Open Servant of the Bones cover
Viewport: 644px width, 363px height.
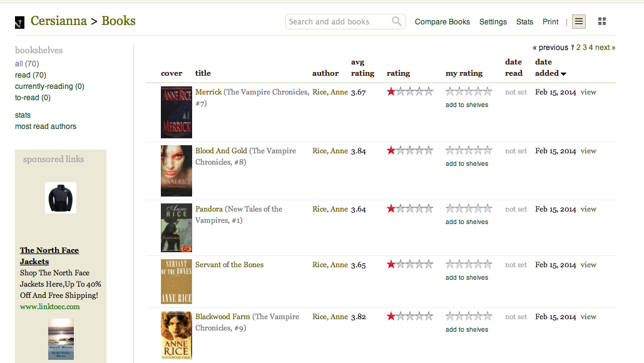click(176, 281)
